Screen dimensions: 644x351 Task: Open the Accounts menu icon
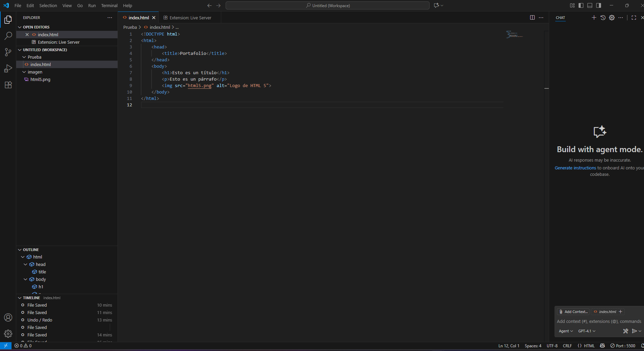[8, 317]
